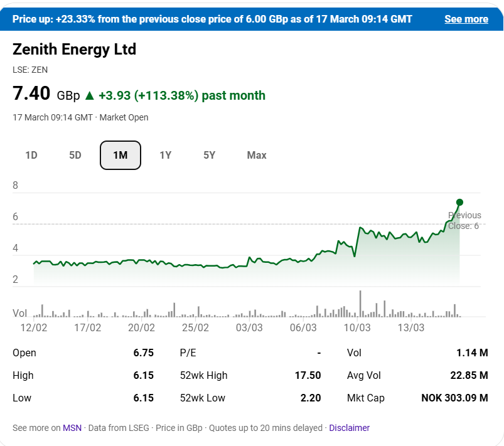504x446 pixels.
Task: Click the 03/03 date axis label
Action: [249, 327]
